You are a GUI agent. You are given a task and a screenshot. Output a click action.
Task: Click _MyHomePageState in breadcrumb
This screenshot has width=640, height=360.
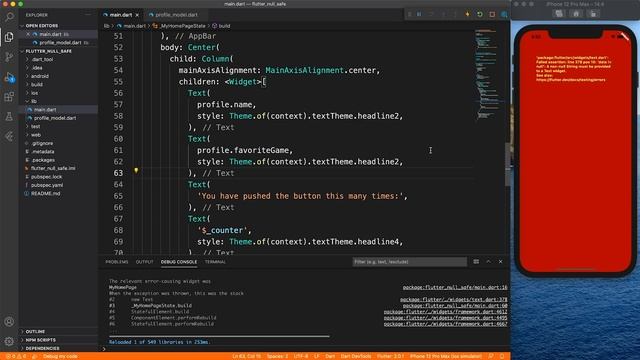pyautogui.click(x=182, y=26)
